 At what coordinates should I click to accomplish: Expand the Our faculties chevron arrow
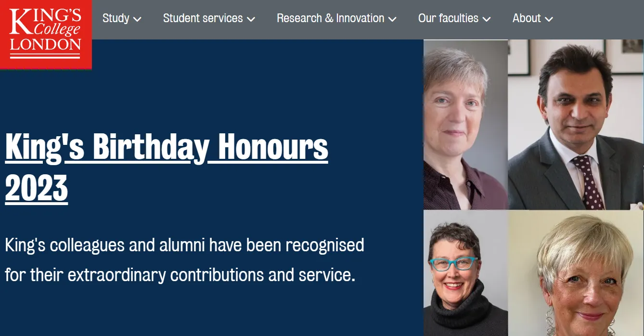pos(487,19)
